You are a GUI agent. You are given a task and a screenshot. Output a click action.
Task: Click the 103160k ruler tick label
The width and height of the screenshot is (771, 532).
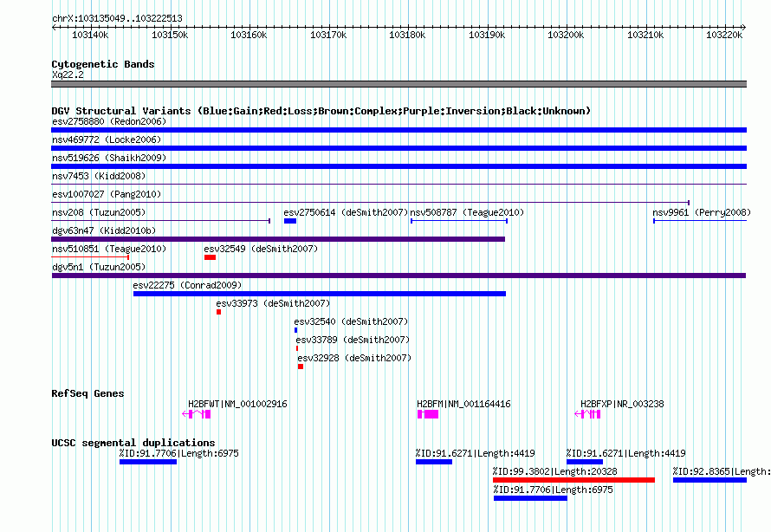click(249, 35)
